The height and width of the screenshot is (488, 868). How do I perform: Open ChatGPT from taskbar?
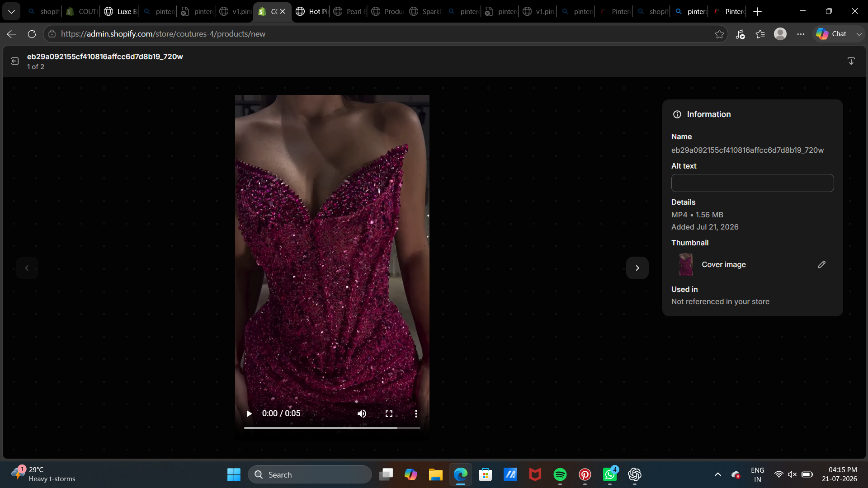pyautogui.click(x=634, y=474)
